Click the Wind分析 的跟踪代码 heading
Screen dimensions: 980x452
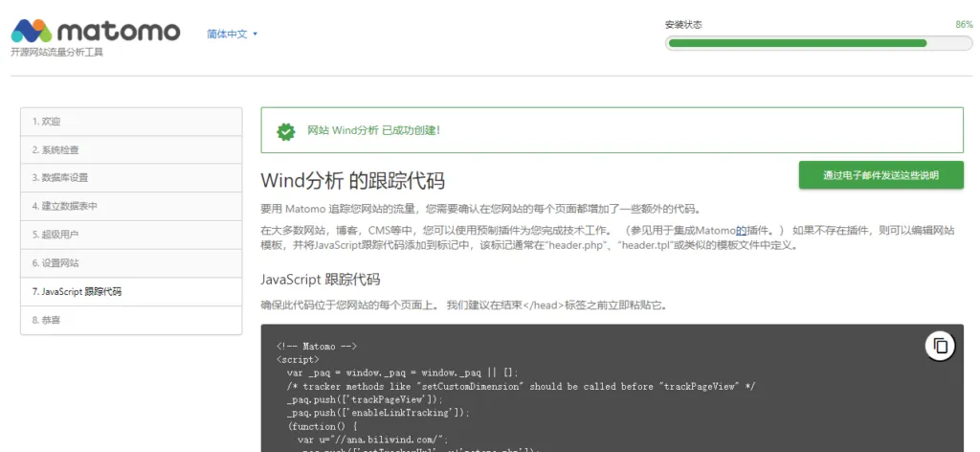(x=352, y=181)
